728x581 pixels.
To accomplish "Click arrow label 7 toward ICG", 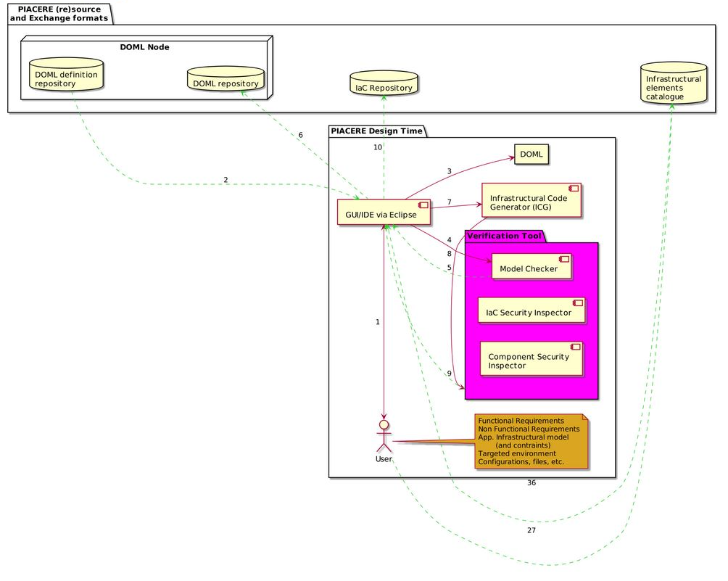I will [449, 202].
